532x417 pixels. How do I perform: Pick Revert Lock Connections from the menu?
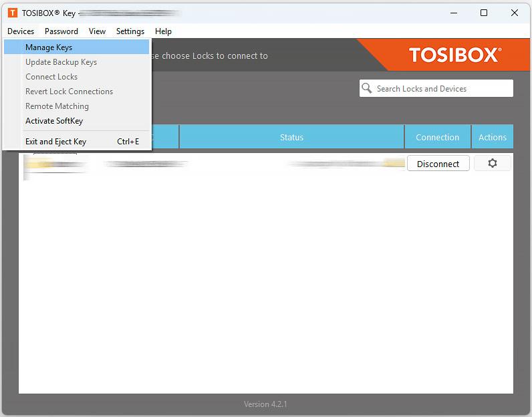[x=69, y=92]
